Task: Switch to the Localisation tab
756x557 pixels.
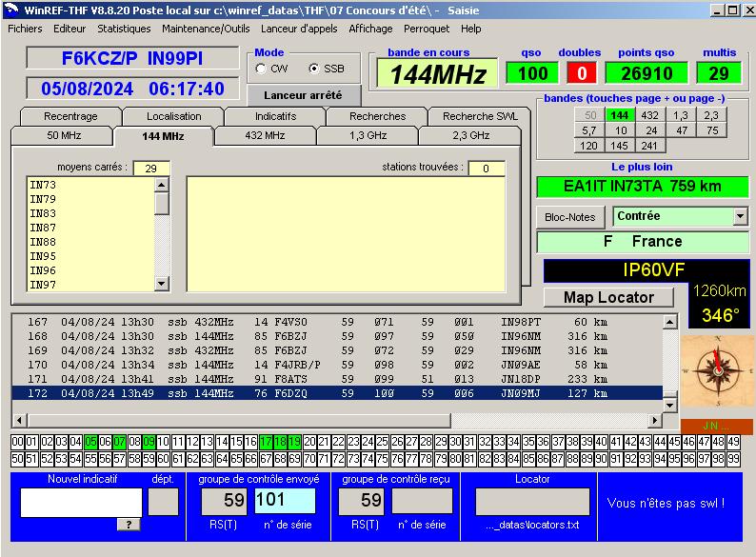Action: [x=173, y=116]
